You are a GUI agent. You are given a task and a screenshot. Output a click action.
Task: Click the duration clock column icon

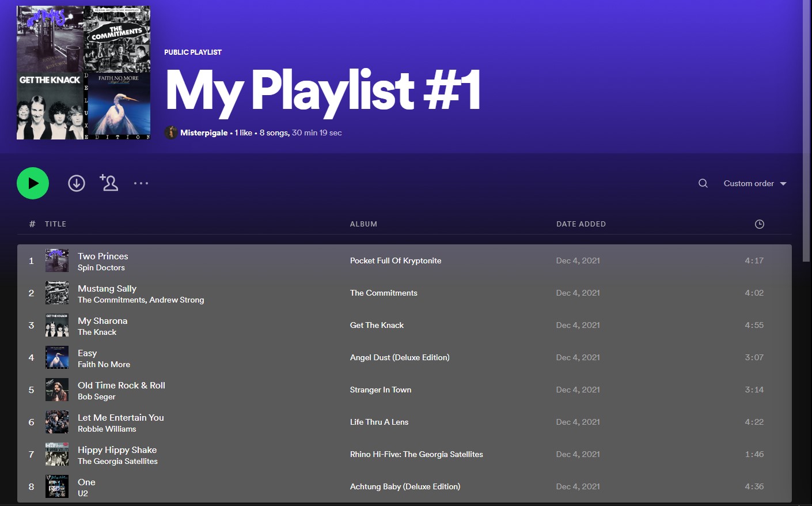(759, 224)
